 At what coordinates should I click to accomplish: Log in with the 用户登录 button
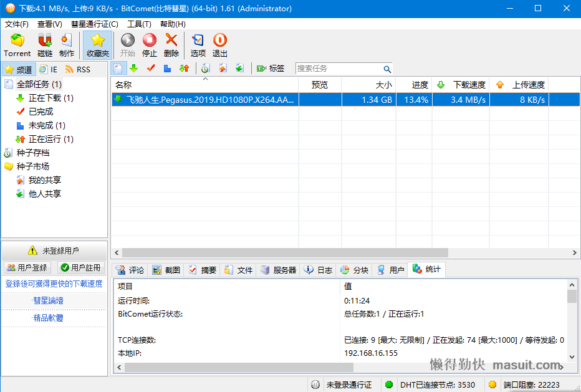coord(27,267)
